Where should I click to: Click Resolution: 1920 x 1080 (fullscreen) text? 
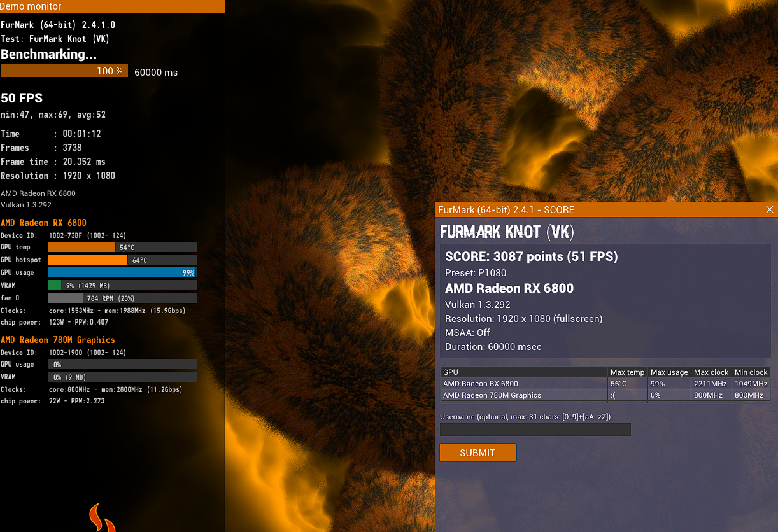(523, 319)
